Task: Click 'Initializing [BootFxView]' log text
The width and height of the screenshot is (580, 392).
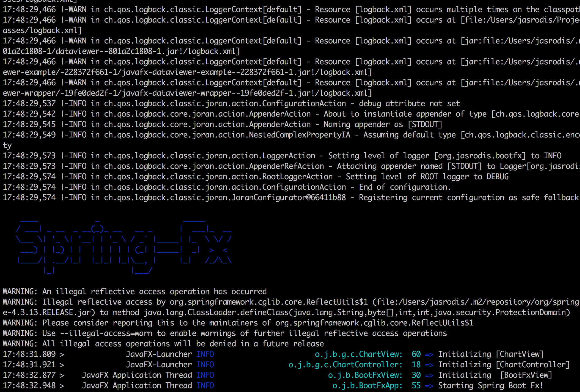Action: point(495,375)
